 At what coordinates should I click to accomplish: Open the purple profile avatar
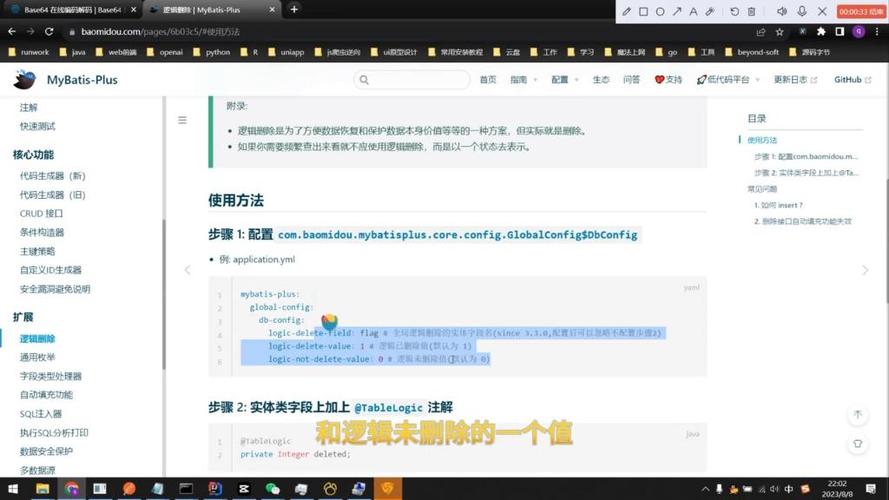pyautogui.click(x=858, y=32)
